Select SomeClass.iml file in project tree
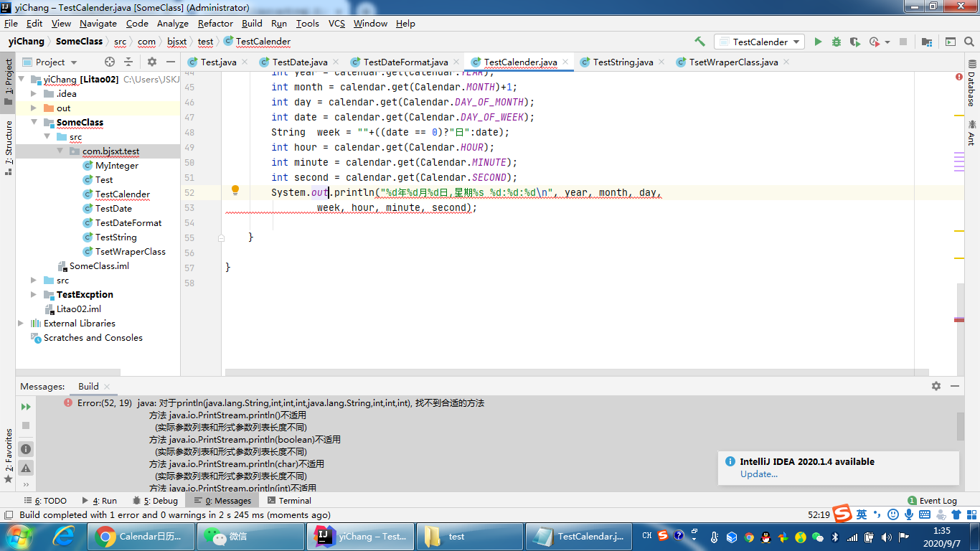Screen dimensions: 980x551 click(93, 266)
